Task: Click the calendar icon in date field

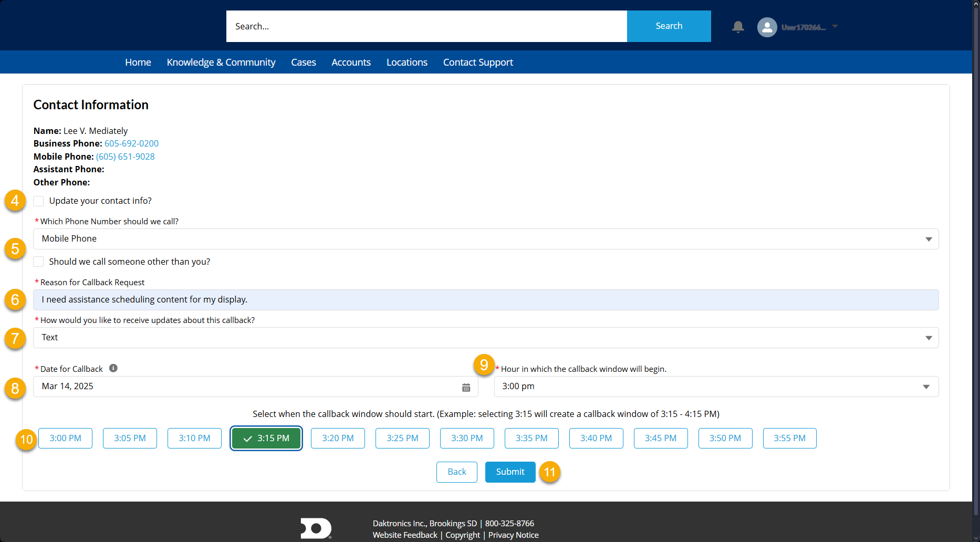Action: 466,387
